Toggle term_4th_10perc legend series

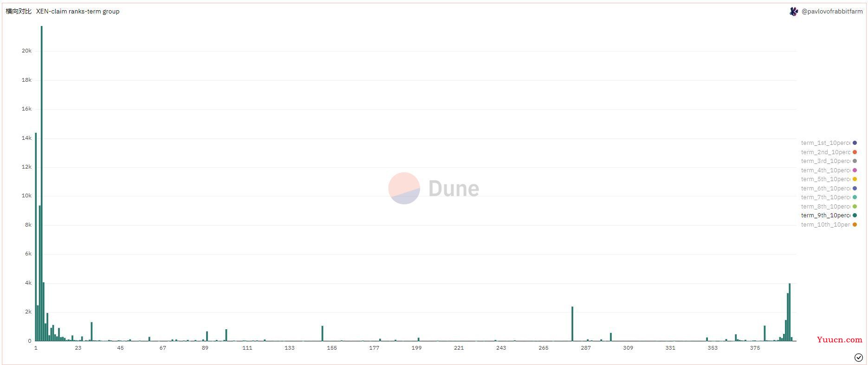pos(829,170)
